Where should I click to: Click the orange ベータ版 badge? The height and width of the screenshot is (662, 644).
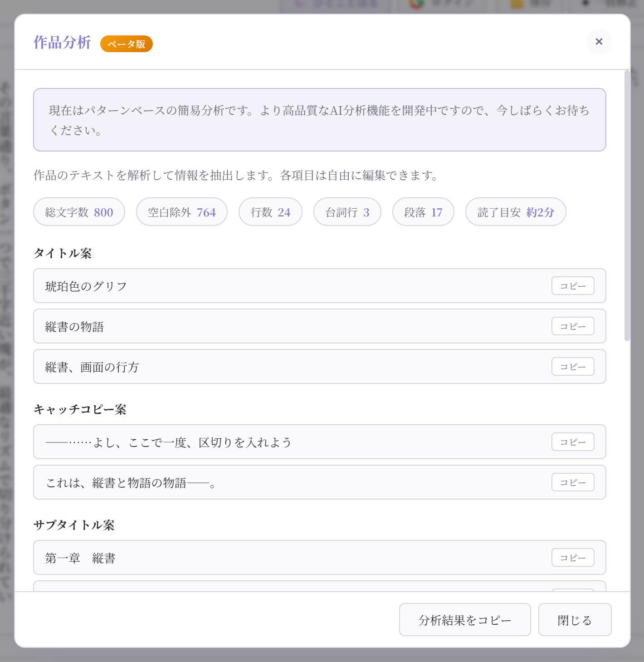[127, 44]
